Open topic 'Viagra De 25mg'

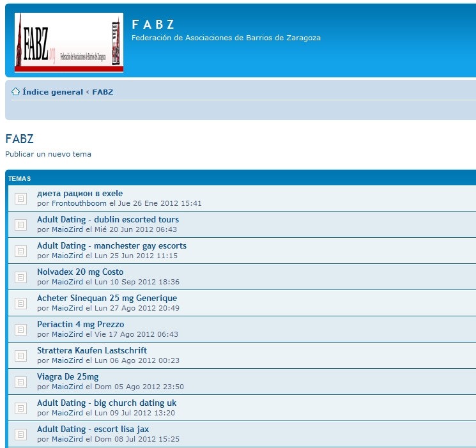tap(68, 376)
